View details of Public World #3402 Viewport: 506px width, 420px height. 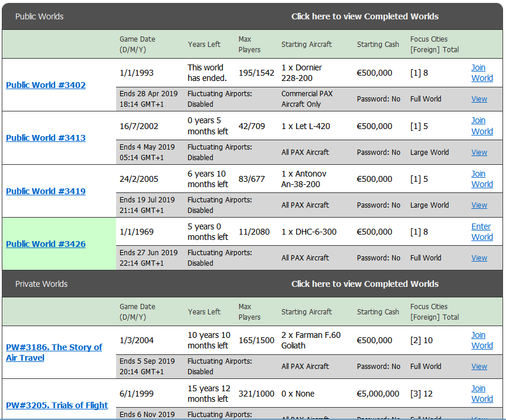pos(479,99)
